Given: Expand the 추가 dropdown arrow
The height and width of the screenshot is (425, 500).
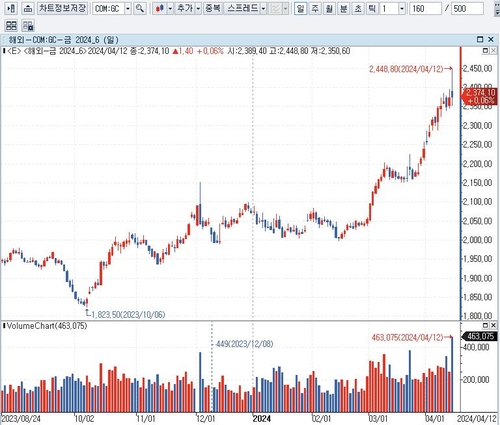Looking at the screenshot, I should [198, 8].
